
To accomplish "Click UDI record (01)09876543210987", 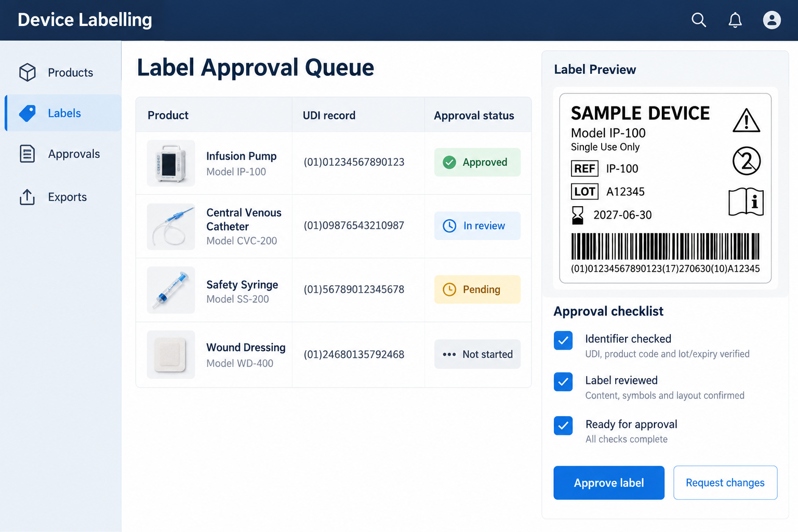I will click(354, 225).
